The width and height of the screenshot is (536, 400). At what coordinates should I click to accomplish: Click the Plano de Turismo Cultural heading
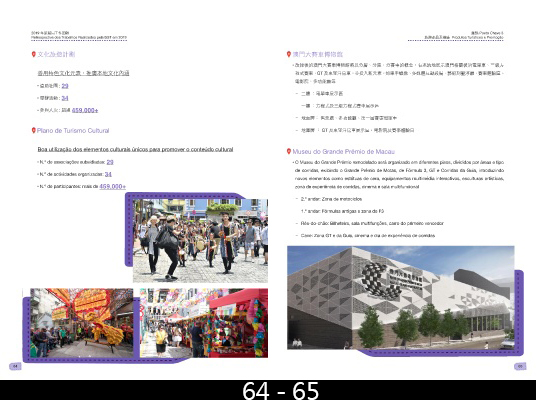click(x=73, y=131)
